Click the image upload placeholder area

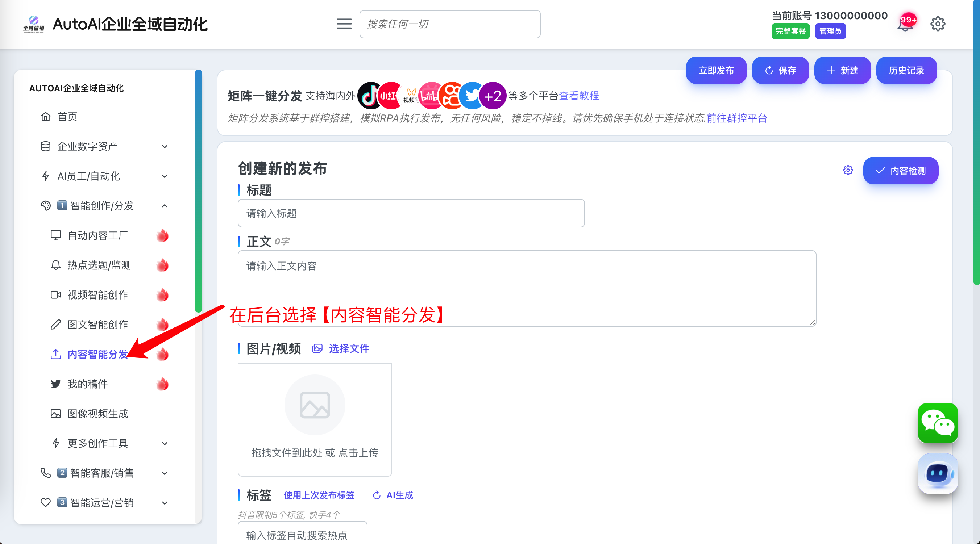pos(315,419)
